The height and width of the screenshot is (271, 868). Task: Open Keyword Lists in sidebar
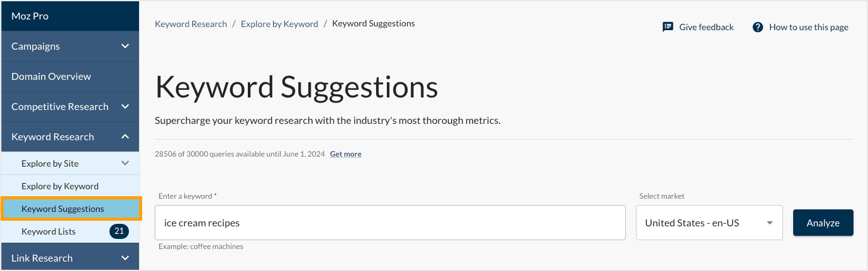48,231
